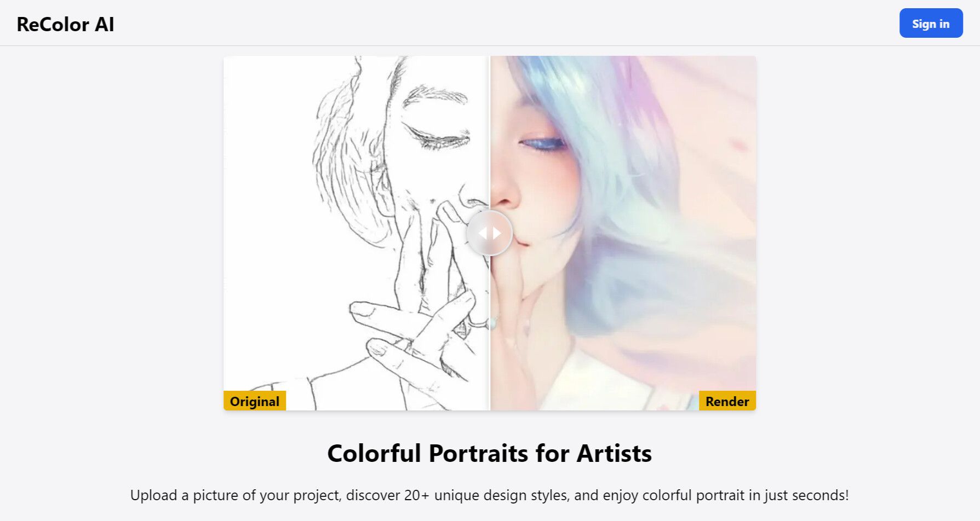Screen dimensions: 980x521
Task: Click the ReColor AI logo
Action: 65,24
